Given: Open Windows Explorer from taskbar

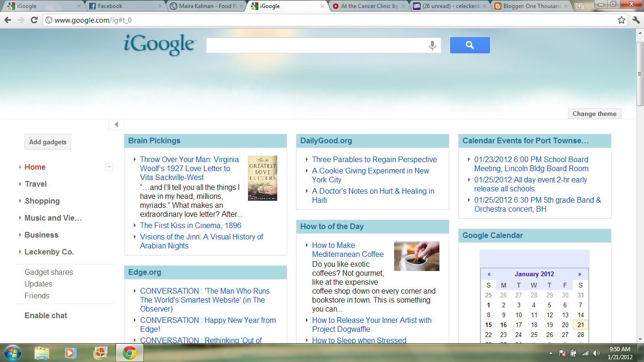Looking at the screenshot, I should click(x=42, y=353).
